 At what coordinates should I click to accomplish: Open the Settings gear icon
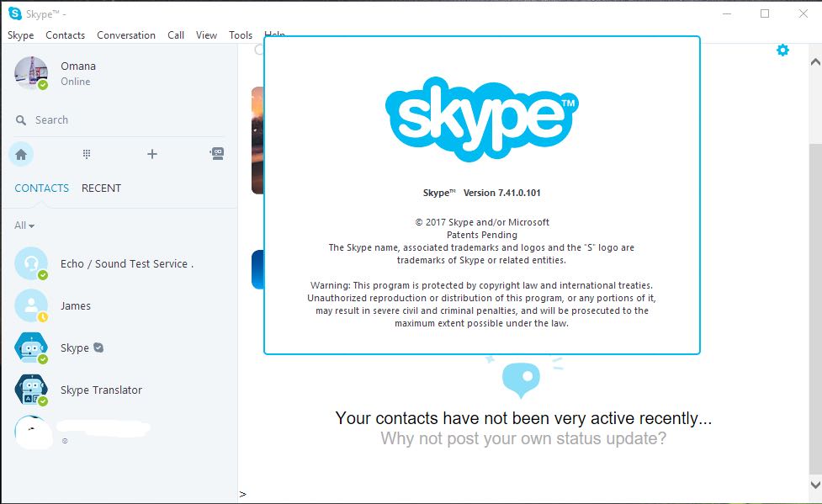point(782,50)
